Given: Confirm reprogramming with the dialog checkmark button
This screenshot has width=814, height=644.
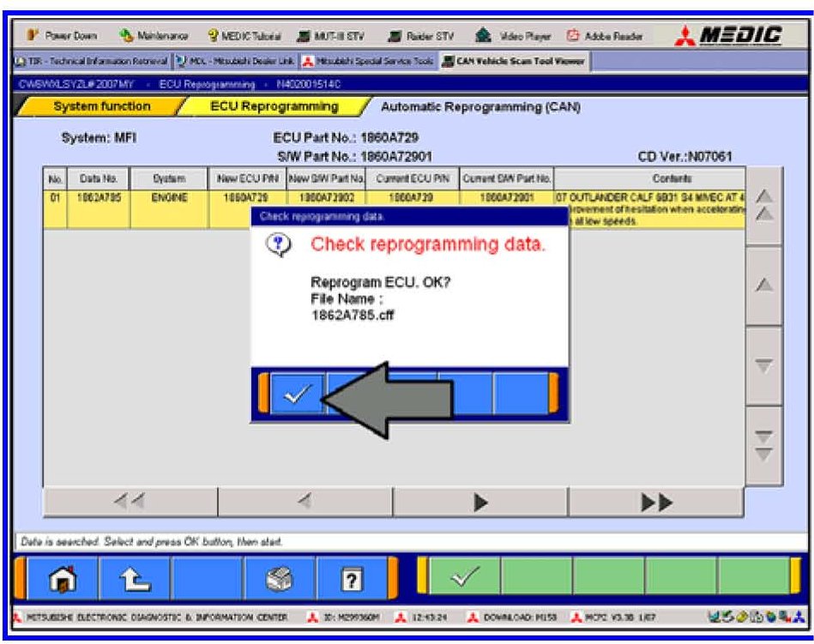Looking at the screenshot, I should (x=298, y=394).
